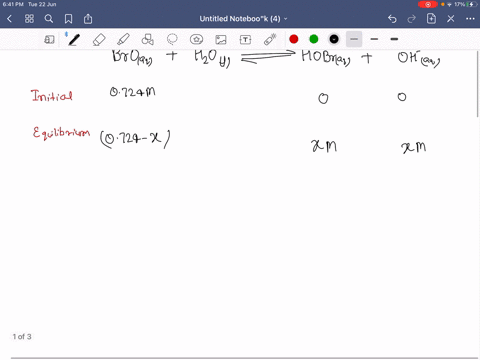Redo the last undone stroke
480x360 pixels.
click(x=412, y=19)
